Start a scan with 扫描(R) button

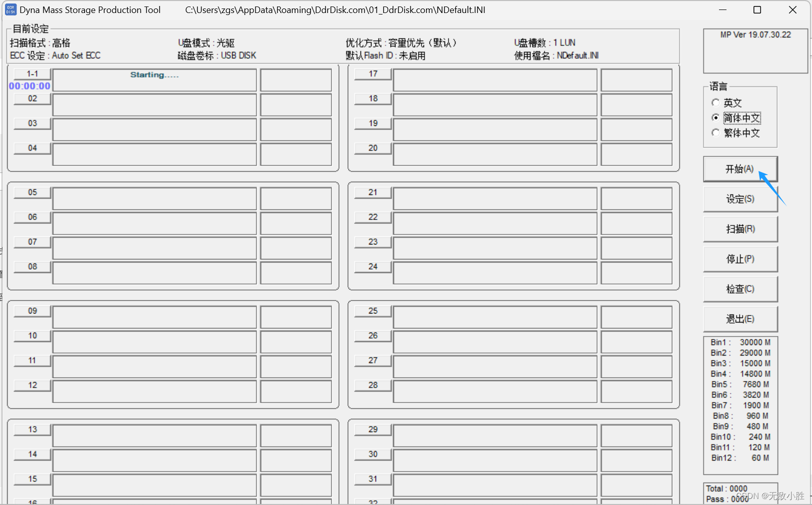click(740, 229)
